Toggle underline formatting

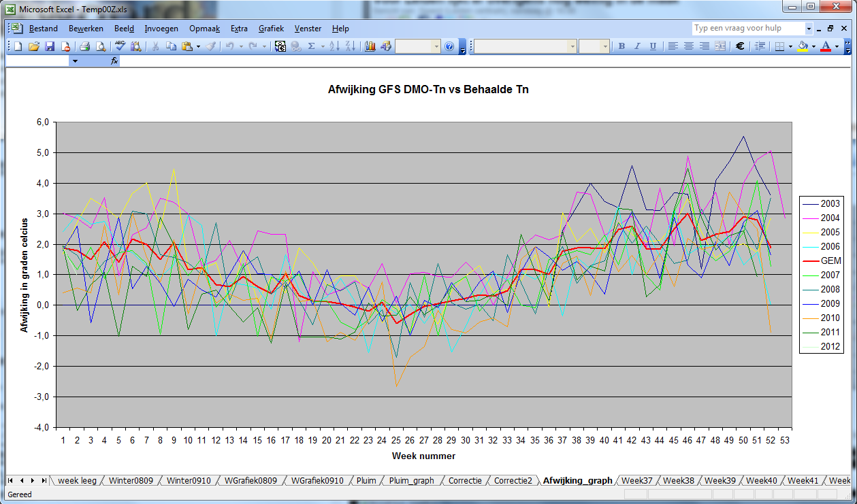pyautogui.click(x=653, y=46)
